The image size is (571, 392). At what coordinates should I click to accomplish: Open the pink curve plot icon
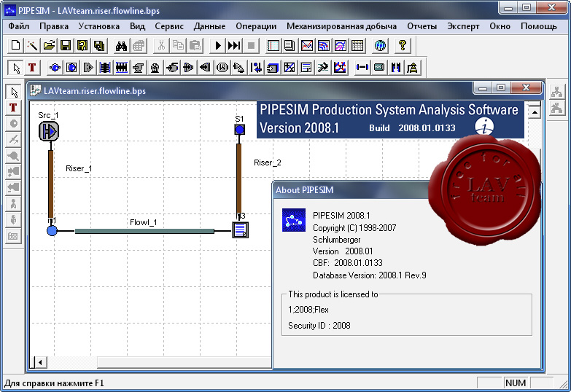pyautogui.click(x=341, y=45)
